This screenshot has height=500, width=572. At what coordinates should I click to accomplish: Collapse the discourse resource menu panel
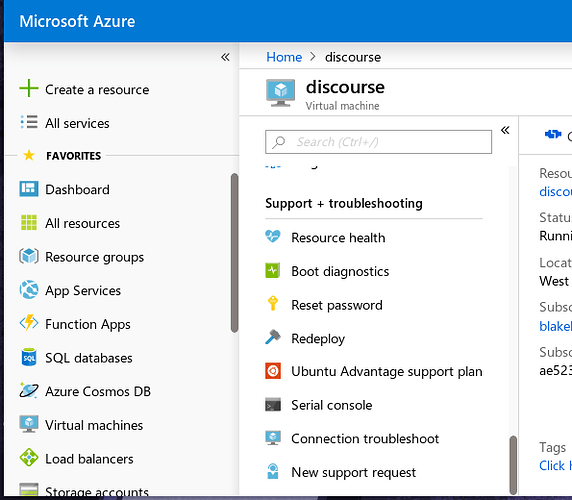pyautogui.click(x=505, y=130)
